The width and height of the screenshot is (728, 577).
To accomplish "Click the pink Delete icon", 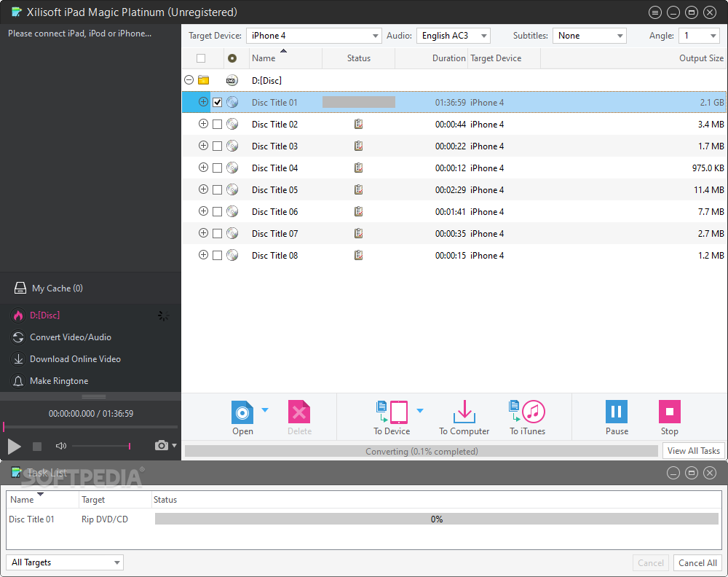I will click(x=299, y=412).
